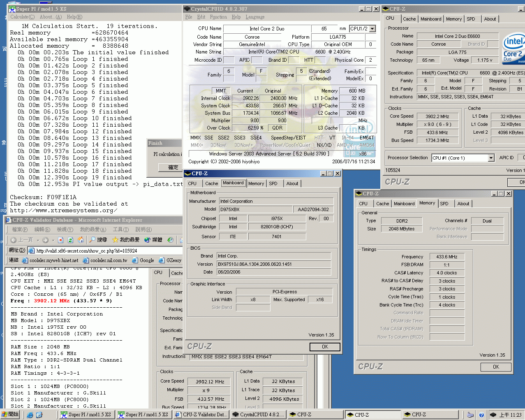Click the Start (開始) button
525x420 pixels.
tap(11, 415)
